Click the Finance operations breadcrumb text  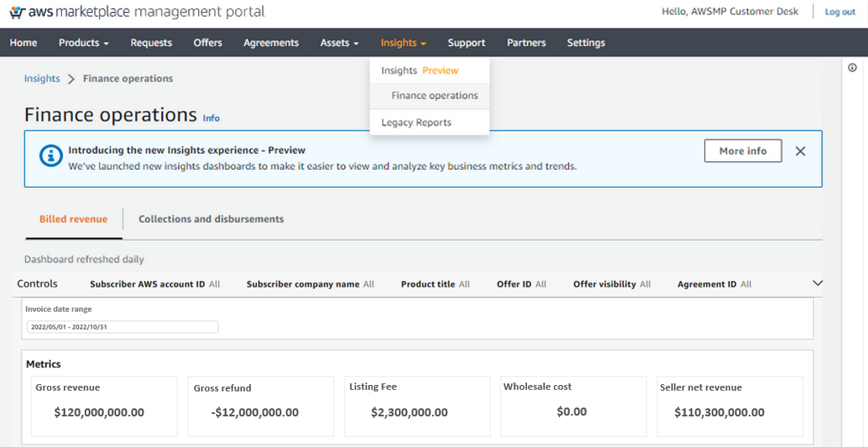pos(128,79)
